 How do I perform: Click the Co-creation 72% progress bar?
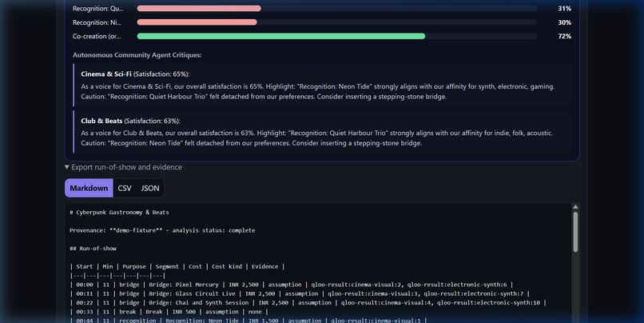337,36
